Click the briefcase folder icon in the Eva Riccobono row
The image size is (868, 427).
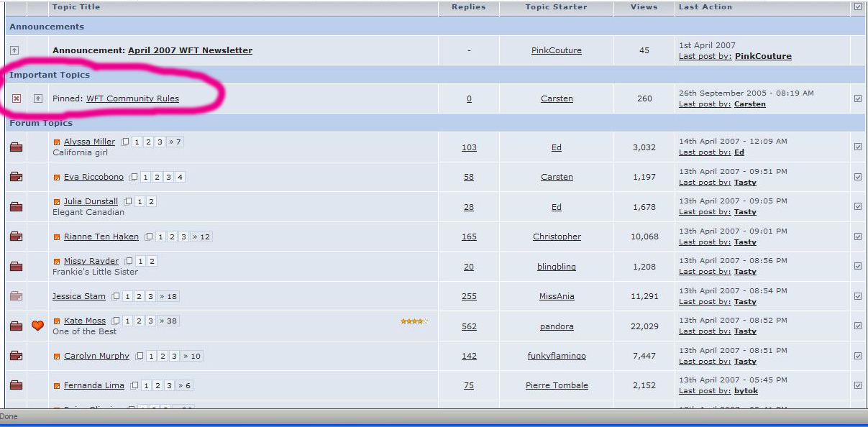16,177
